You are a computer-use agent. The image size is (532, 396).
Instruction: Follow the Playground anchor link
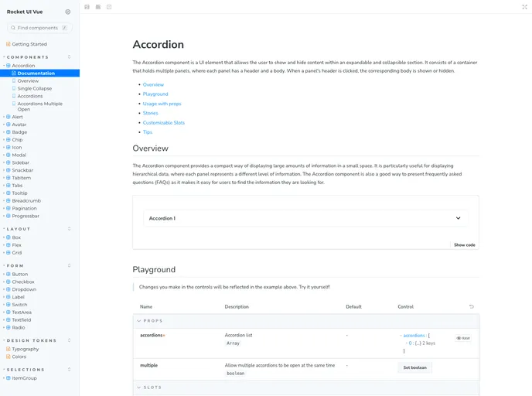point(155,94)
